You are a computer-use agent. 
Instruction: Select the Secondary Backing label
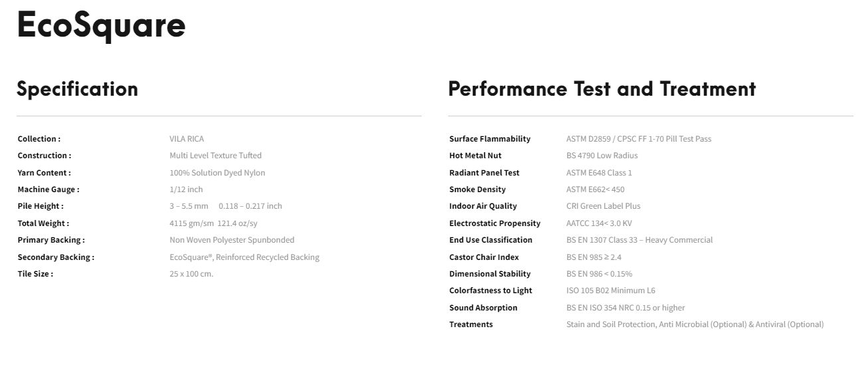click(56, 257)
